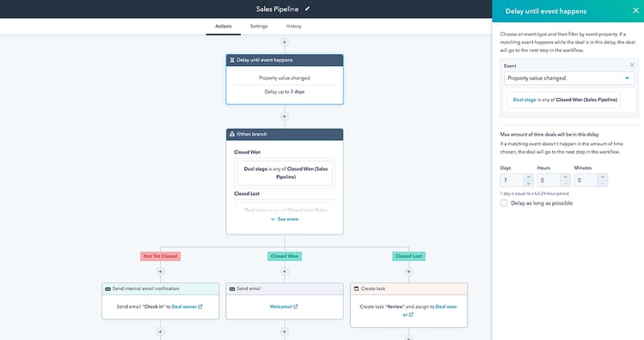Click the Minutes input field

[x=586, y=180]
